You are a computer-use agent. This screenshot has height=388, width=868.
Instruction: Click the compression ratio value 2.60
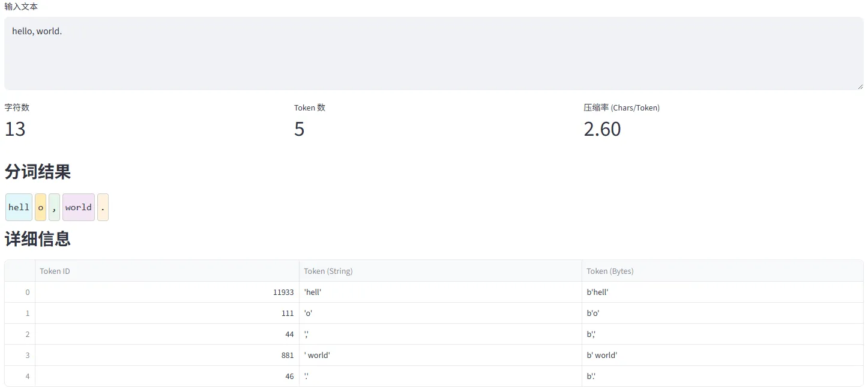[x=602, y=129]
